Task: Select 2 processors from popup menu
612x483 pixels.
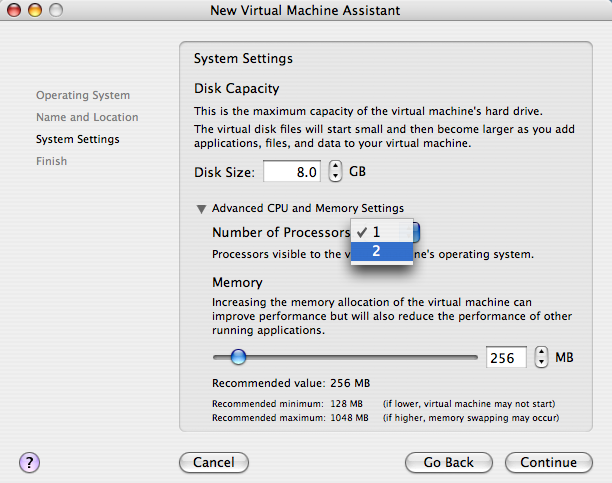Action: [x=381, y=251]
